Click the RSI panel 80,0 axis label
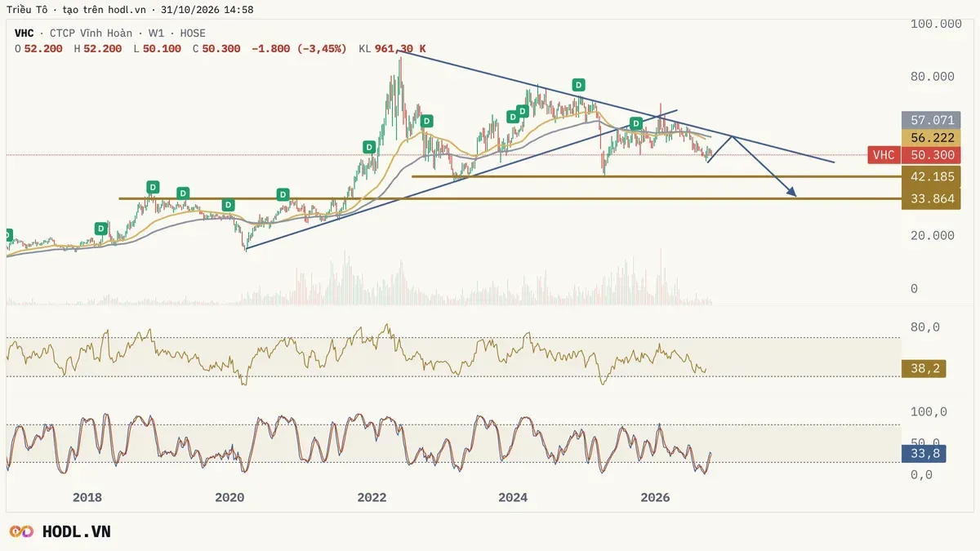Image resolution: width=980 pixels, height=551 pixels. coord(925,327)
